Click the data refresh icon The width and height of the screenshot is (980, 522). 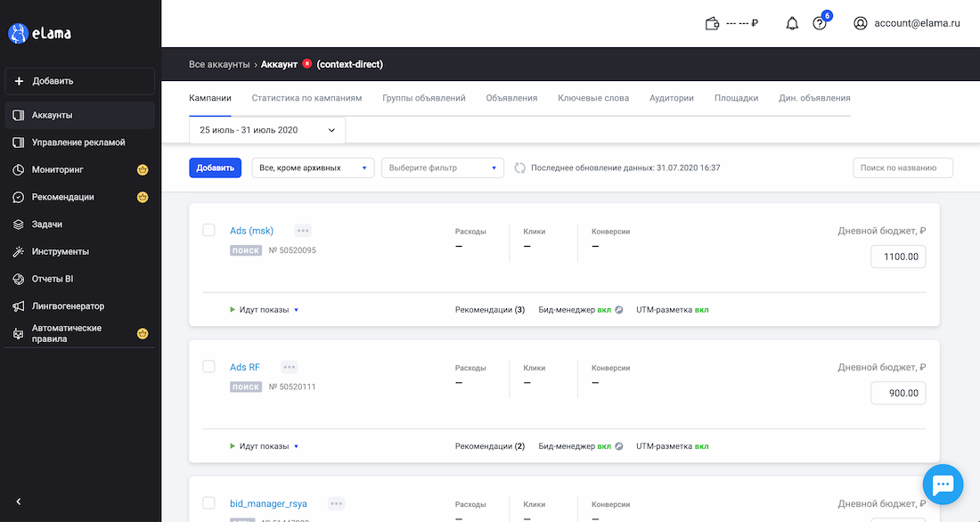point(519,167)
